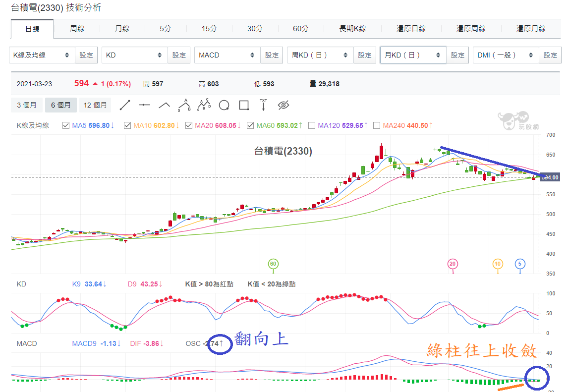The height and width of the screenshot is (392, 568).
Task: Select the TXT text annotation tool
Action: click(263, 105)
